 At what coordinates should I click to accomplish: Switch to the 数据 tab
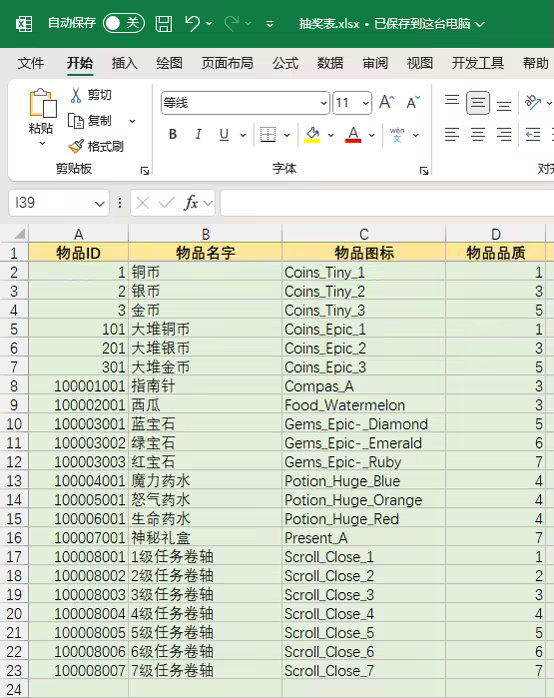[x=330, y=63]
